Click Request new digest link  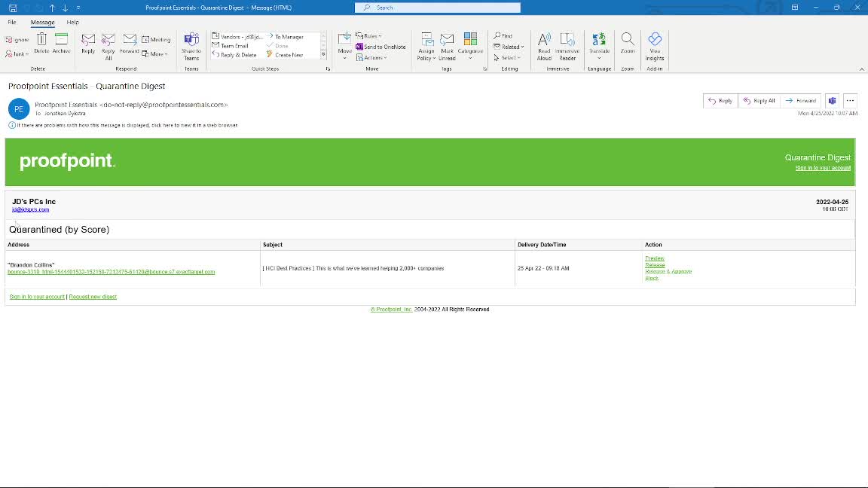coord(93,297)
